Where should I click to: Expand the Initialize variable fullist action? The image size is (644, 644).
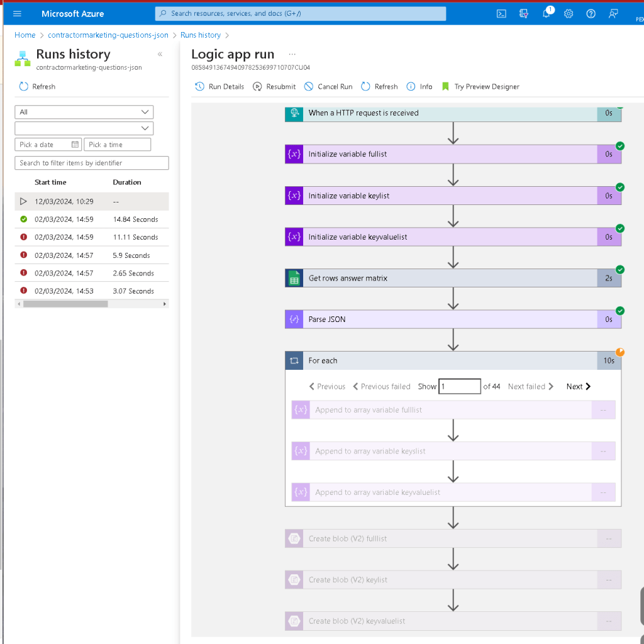pos(453,155)
